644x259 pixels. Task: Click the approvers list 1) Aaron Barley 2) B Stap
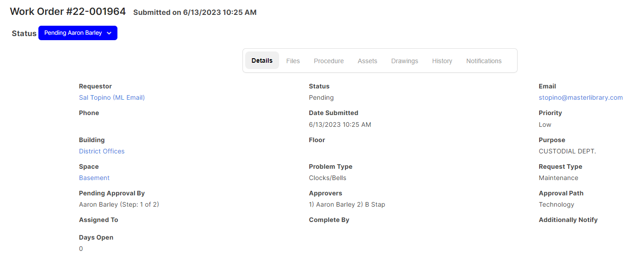[x=347, y=204]
